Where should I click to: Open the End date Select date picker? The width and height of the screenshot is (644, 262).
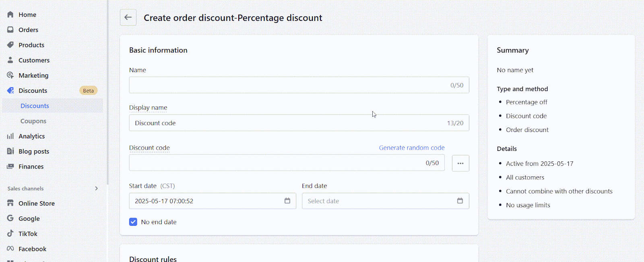click(x=386, y=201)
